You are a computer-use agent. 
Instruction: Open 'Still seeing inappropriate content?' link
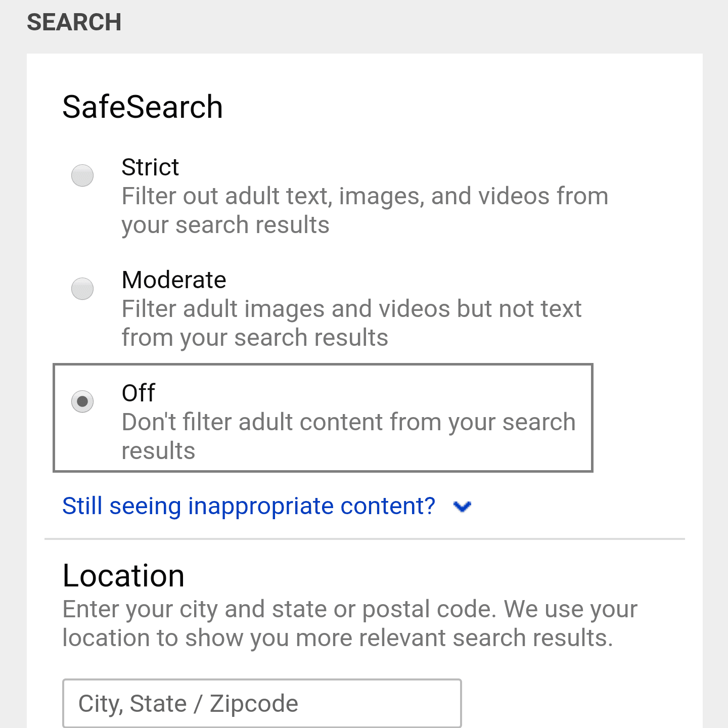pos(248,506)
